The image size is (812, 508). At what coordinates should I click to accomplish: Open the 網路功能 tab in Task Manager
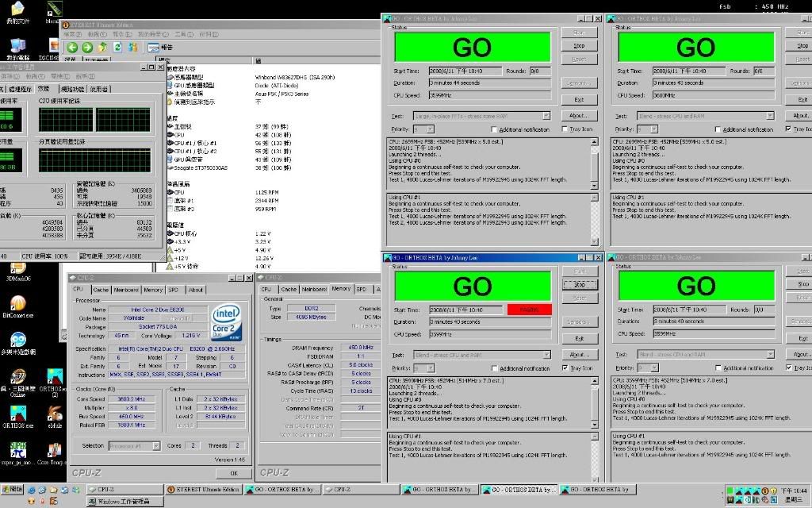[x=72, y=89]
